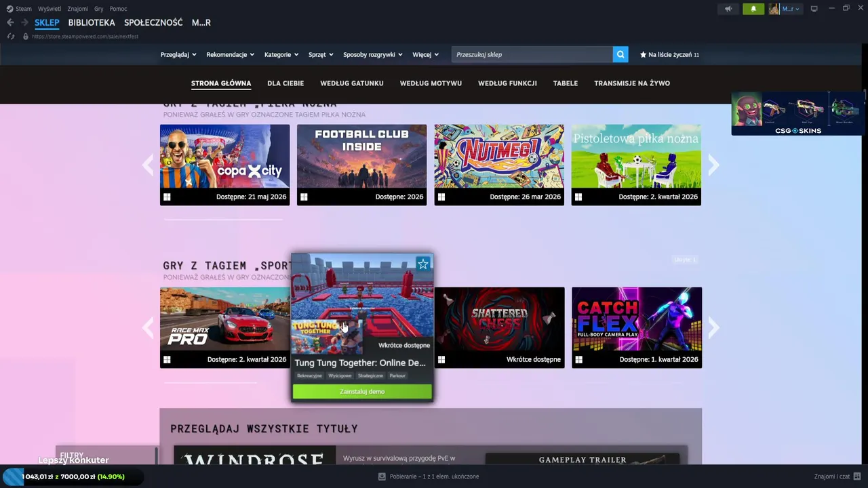Screen dimensions: 868x488
Task: Click Windows platform icon on Race Max Pro card
Action: (x=167, y=360)
